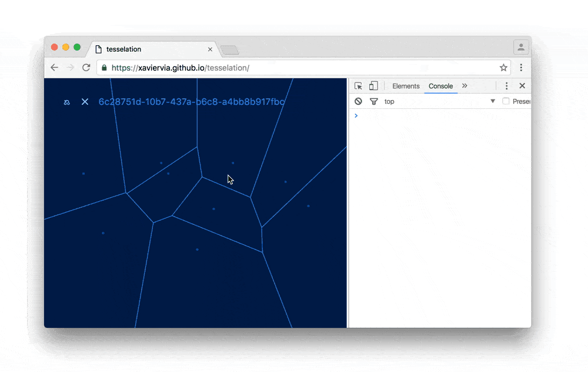Click the green macOS zoom window button
The image size is (588, 372).
(x=77, y=47)
